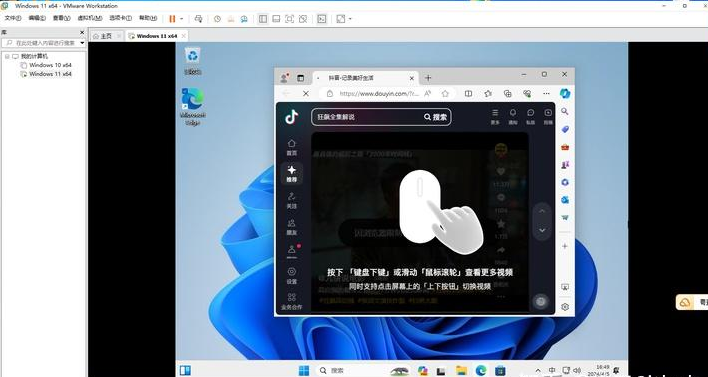
Task: Toggle the library sidebar view icon
Action: (263, 19)
